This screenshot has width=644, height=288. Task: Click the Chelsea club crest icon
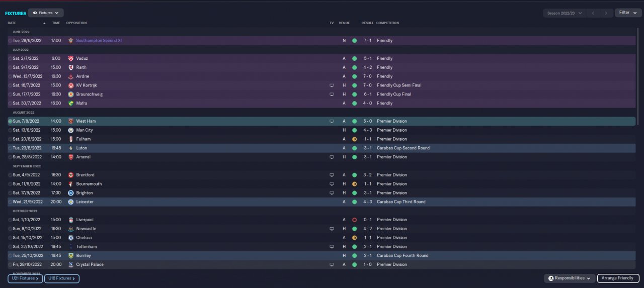pyautogui.click(x=71, y=238)
